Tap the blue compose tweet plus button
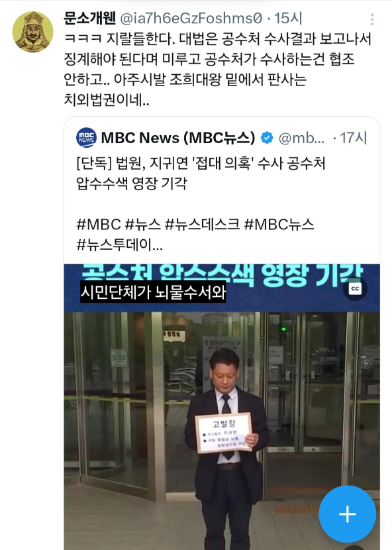This screenshot has width=392, height=550. tap(347, 514)
